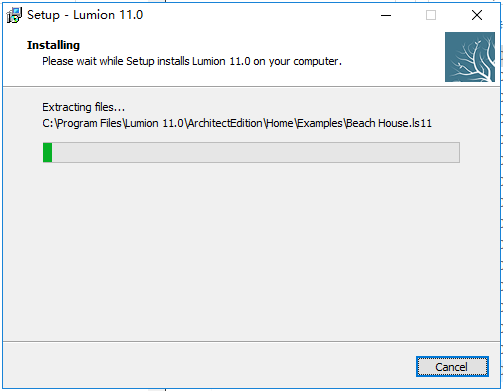Click 'Program Files' in the extraction path
503x391 pixels.
(x=89, y=123)
